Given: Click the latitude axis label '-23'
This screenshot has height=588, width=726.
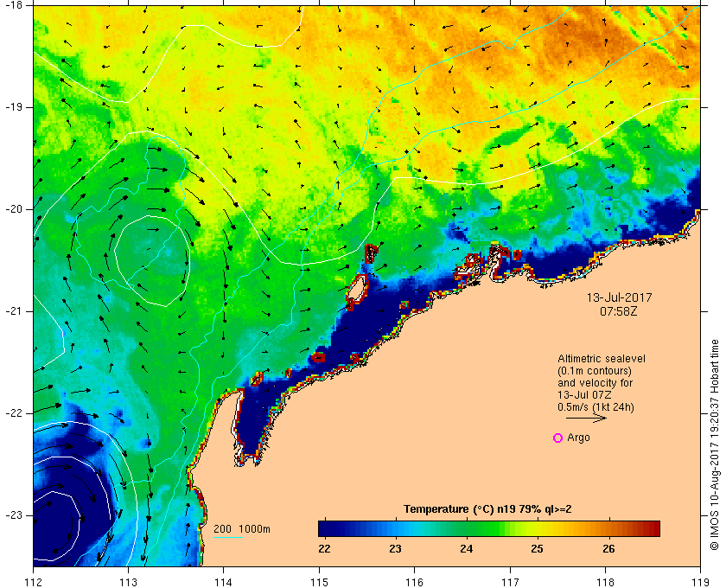Looking at the screenshot, I should point(14,515).
